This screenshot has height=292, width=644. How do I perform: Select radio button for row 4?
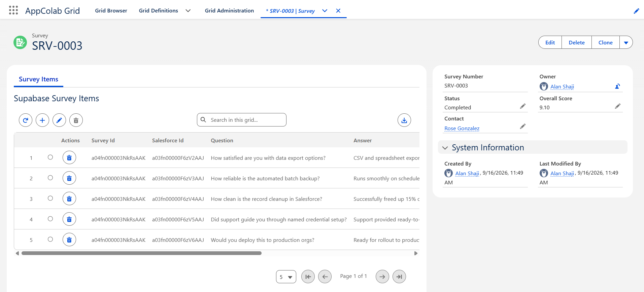(50, 219)
